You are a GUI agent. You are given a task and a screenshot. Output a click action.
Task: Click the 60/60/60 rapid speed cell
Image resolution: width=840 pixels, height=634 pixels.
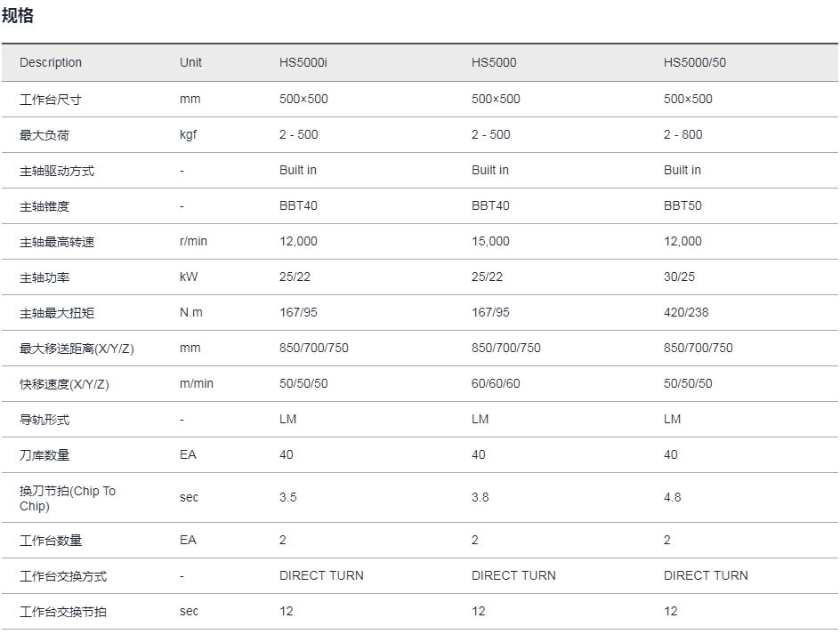point(496,383)
